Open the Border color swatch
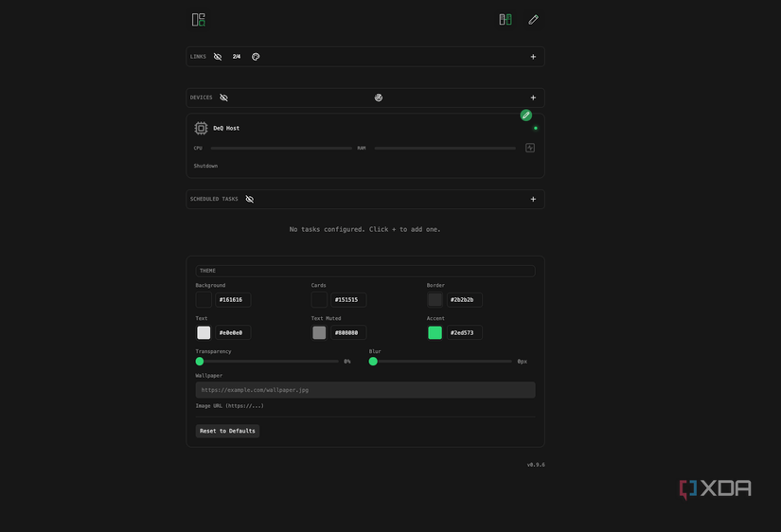This screenshot has height=532, width=781. pyautogui.click(x=435, y=300)
